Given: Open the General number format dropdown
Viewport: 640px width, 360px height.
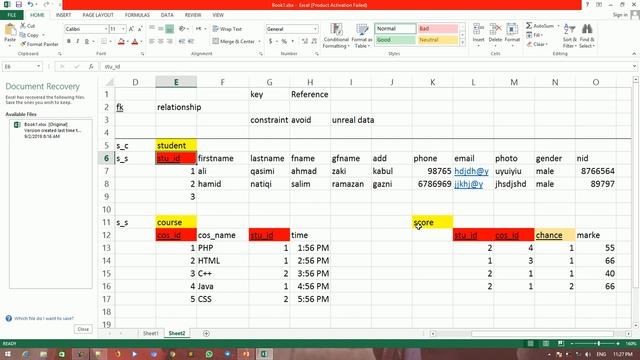Looking at the screenshot, I should pos(315,29).
